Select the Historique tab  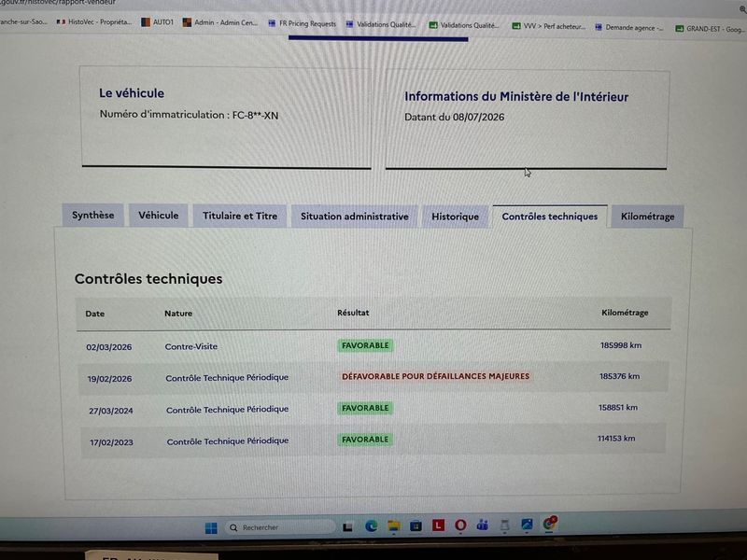tap(455, 217)
